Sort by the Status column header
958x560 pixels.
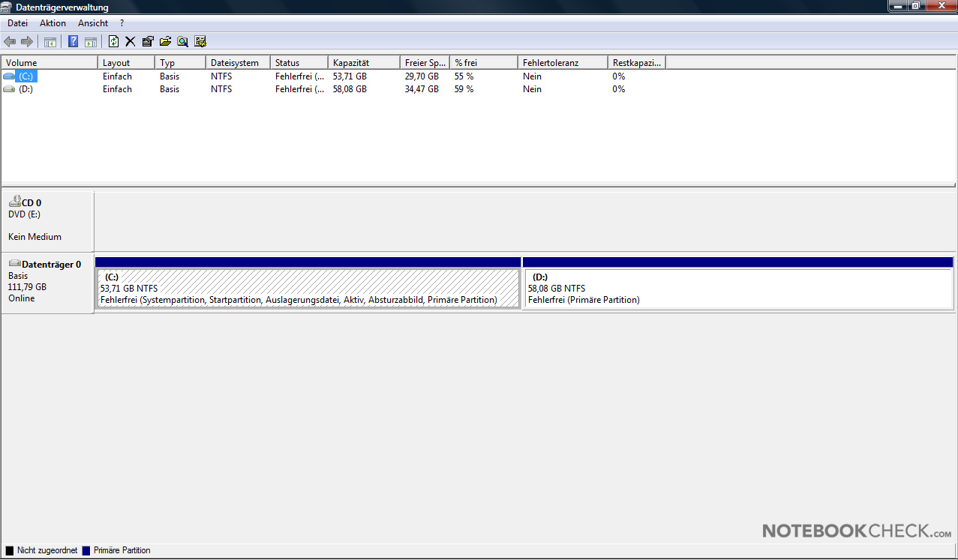pyautogui.click(x=299, y=63)
